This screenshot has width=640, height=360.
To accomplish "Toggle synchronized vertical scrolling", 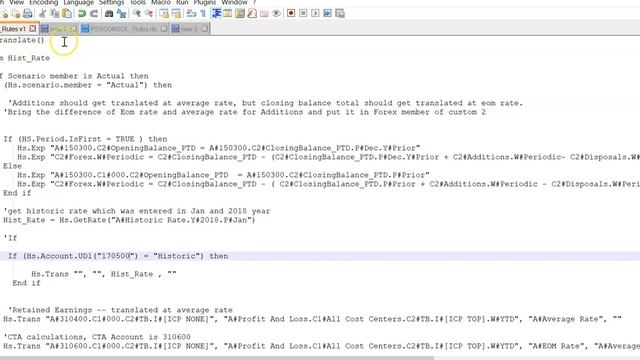I will point(164,13).
